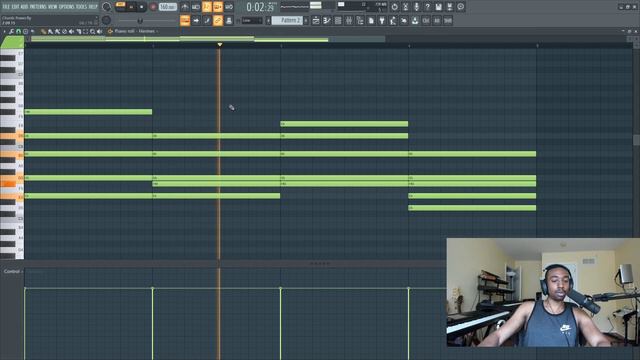Click the piano roll horizontal scrollbar
The image size is (640, 360).
[x=208, y=39]
